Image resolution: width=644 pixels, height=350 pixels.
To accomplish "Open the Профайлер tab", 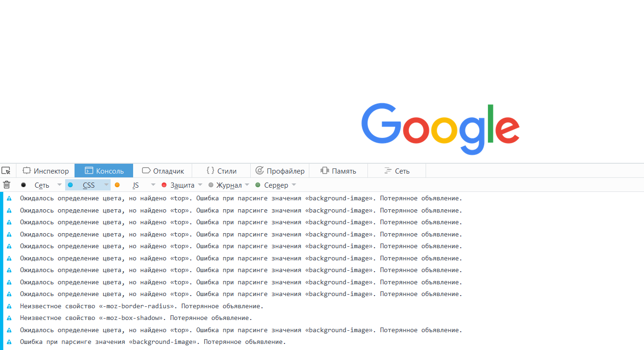I will pyautogui.click(x=280, y=171).
